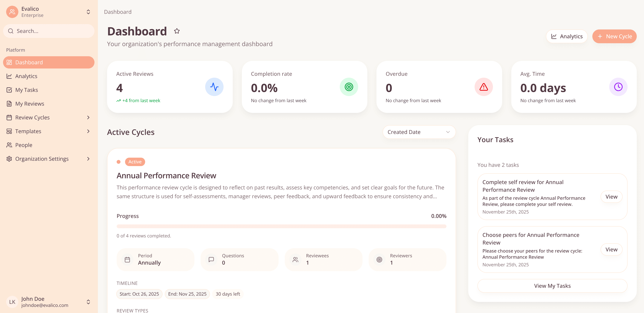Click the Avg. Time clock icon
This screenshot has height=313, width=644.
[618, 87]
